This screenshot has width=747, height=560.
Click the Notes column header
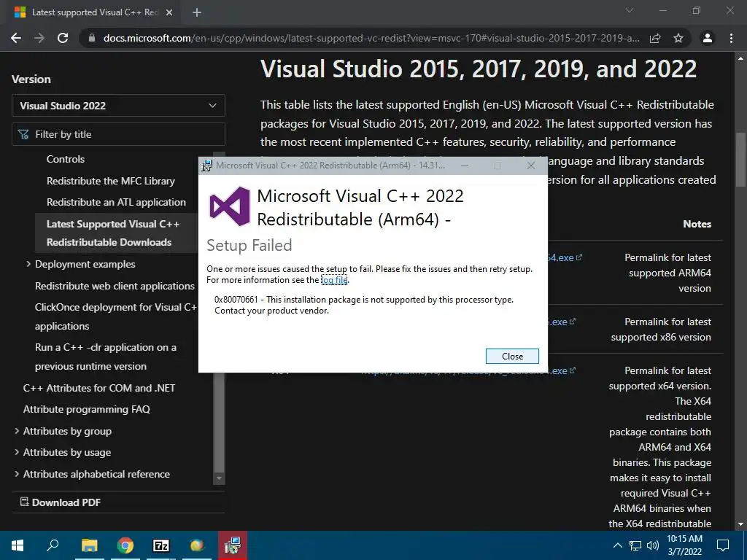pos(697,224)
